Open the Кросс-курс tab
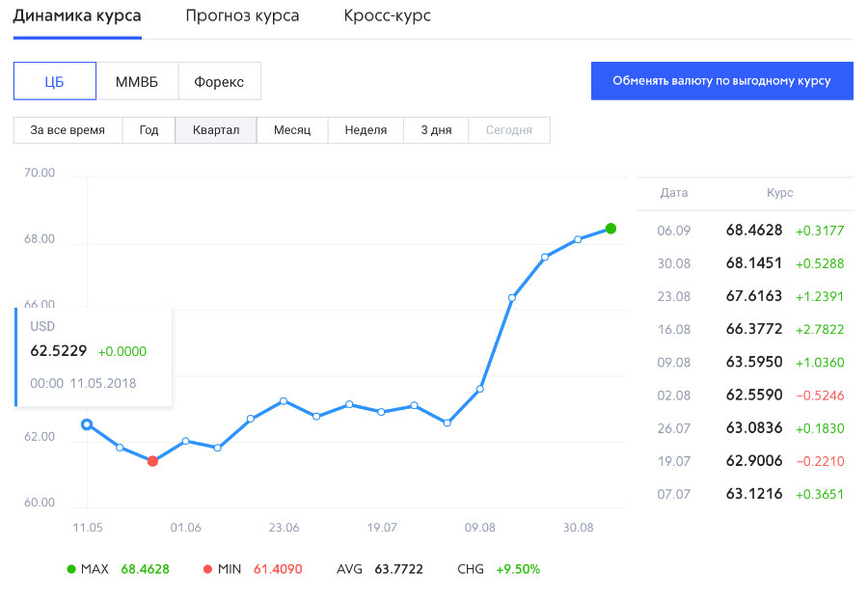This screenshot has height=601, width=868. (x=387, y=16)
